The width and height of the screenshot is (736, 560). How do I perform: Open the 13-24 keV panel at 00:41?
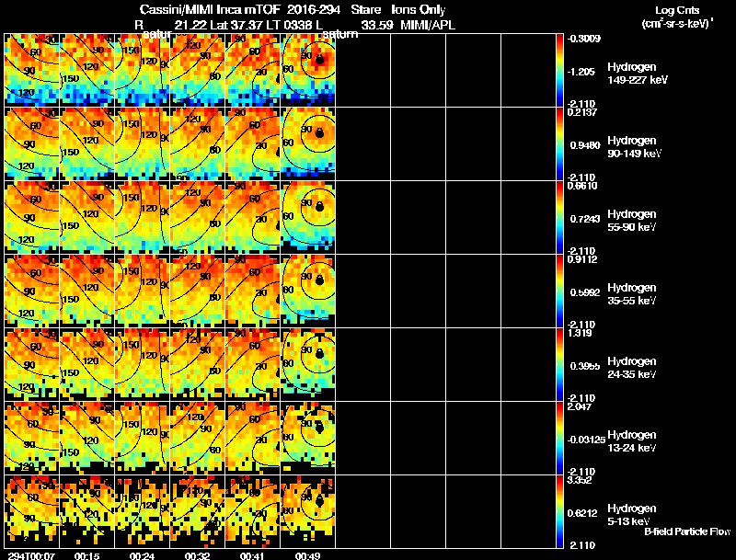(252, 438)
